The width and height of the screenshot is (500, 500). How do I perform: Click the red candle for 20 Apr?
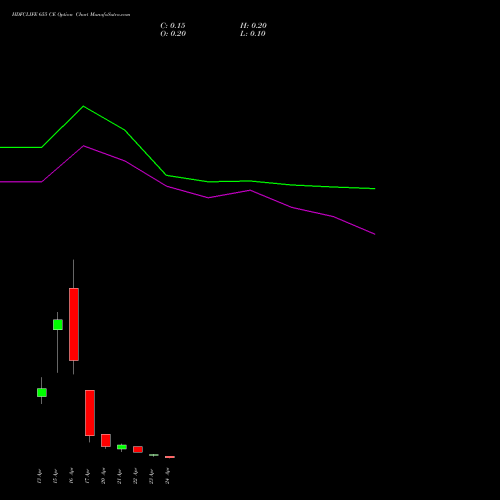106,440
